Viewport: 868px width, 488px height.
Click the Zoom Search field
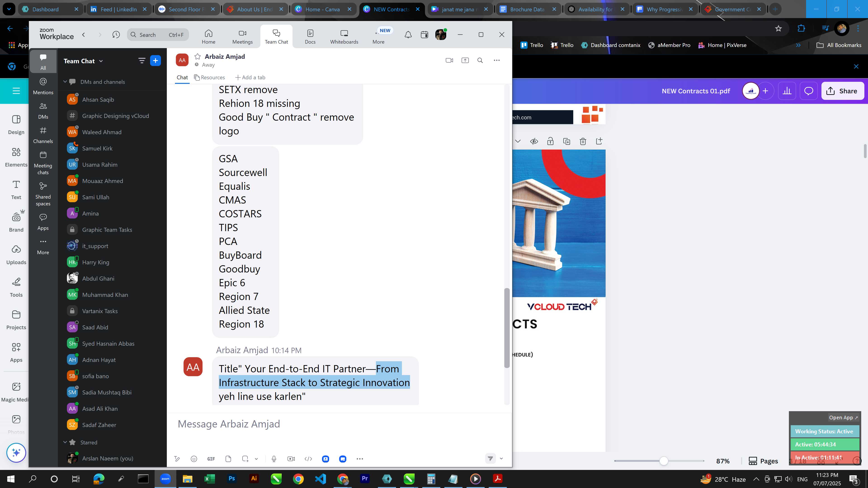tap(158, 35)
